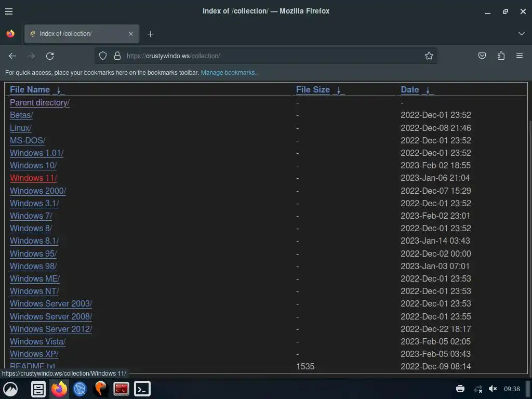Screen dimensions: 532x399
Task: Open the Windows XP folder
Action: 34,354
